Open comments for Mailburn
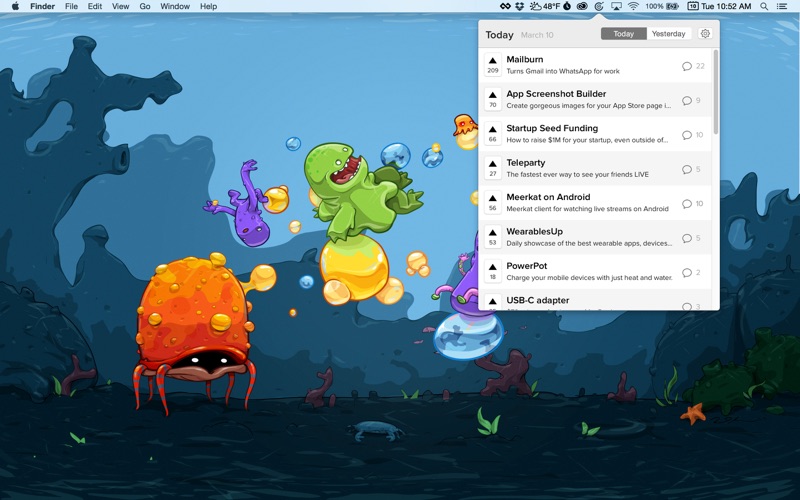Image resolution: width=800 pixels, height=500 pixels. pyautogui.click(x=693, y=66)
